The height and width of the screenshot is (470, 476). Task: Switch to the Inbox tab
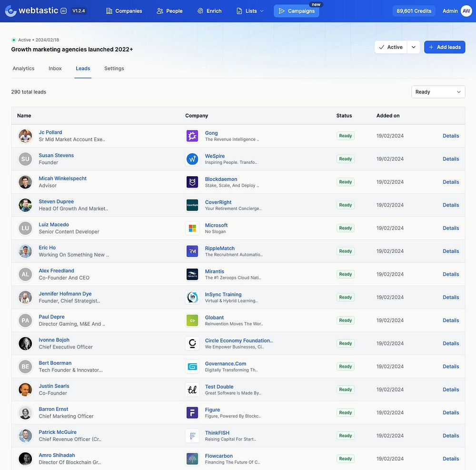[55, 69]
